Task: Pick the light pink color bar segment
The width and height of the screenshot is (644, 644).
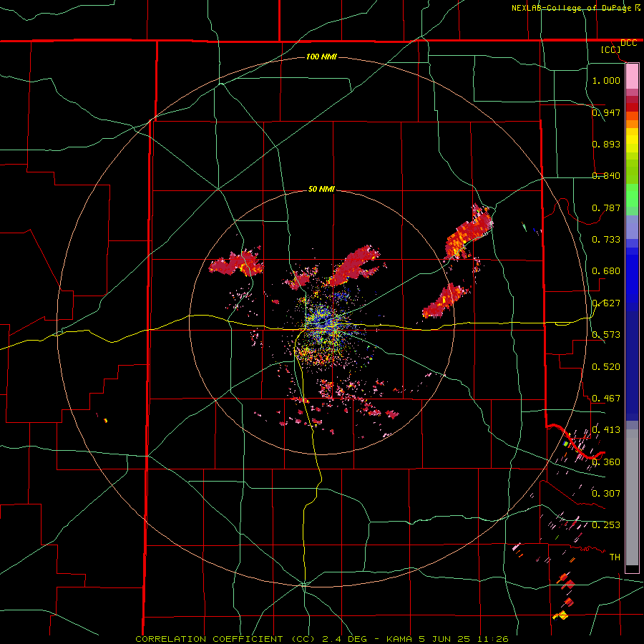Action: tap(632, 77)
